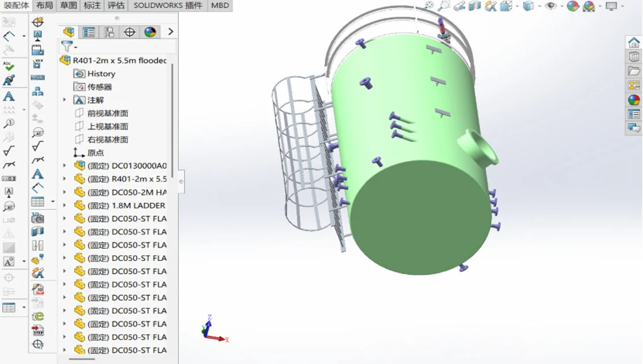643x364 pixels.
Task: Open Appearances task pane sphere icon
Action: click(634, 100)
